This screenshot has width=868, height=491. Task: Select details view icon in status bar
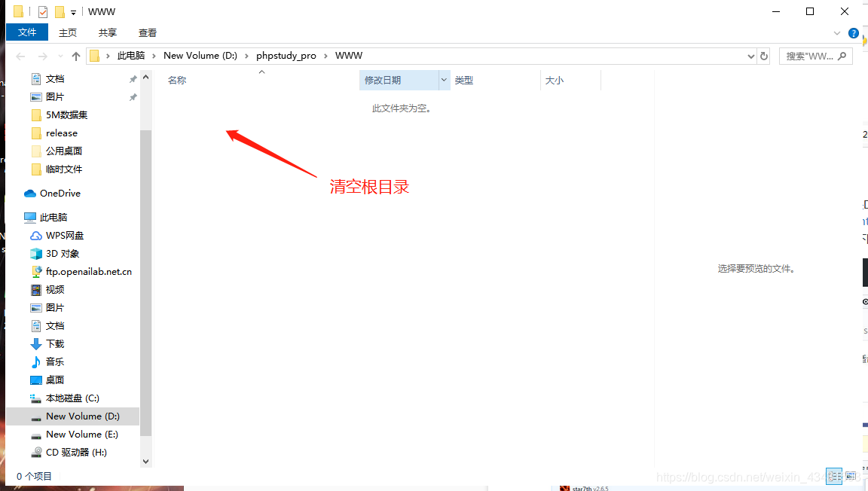pos(834,476)
